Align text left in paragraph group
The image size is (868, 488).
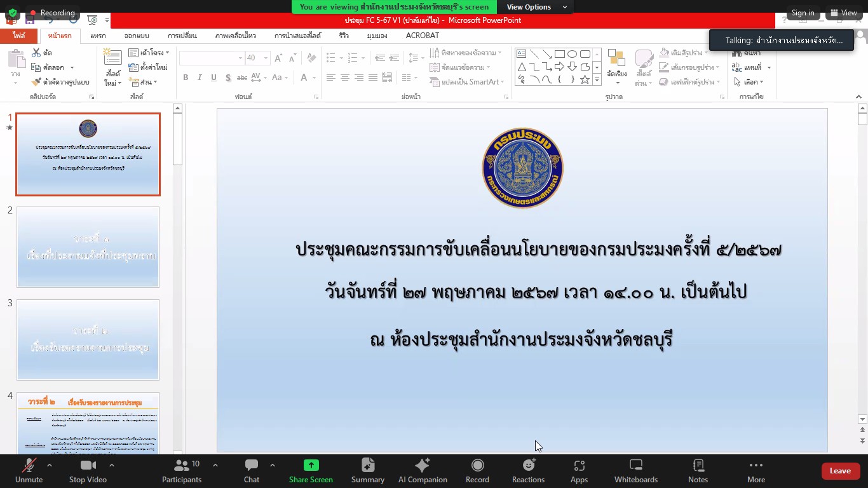click(x=331, y=78)
